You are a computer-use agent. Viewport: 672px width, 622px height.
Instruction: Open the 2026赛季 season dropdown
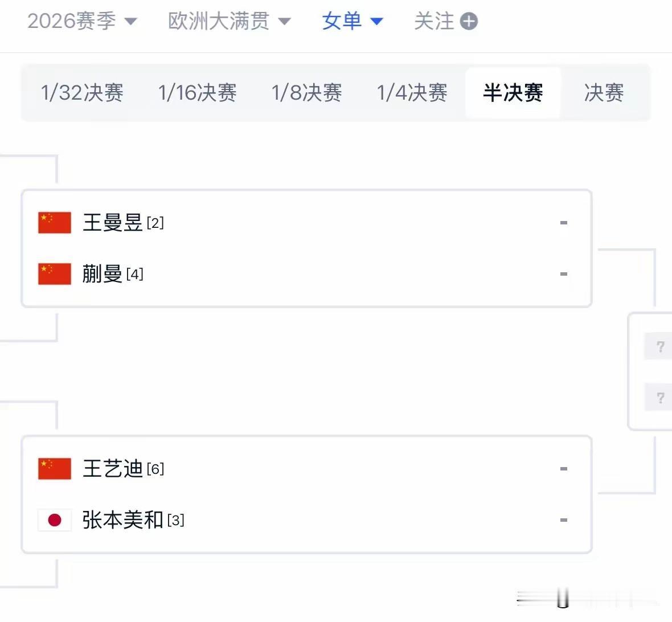(82, 21)
